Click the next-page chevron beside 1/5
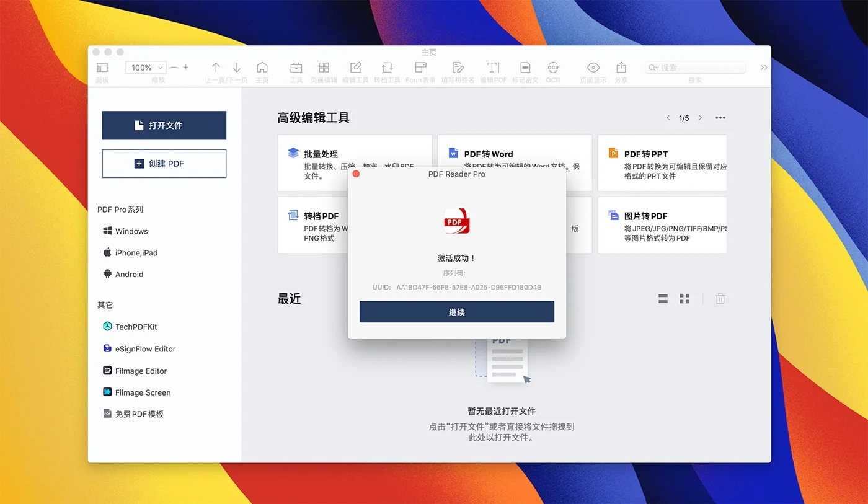 coord(700,117)
